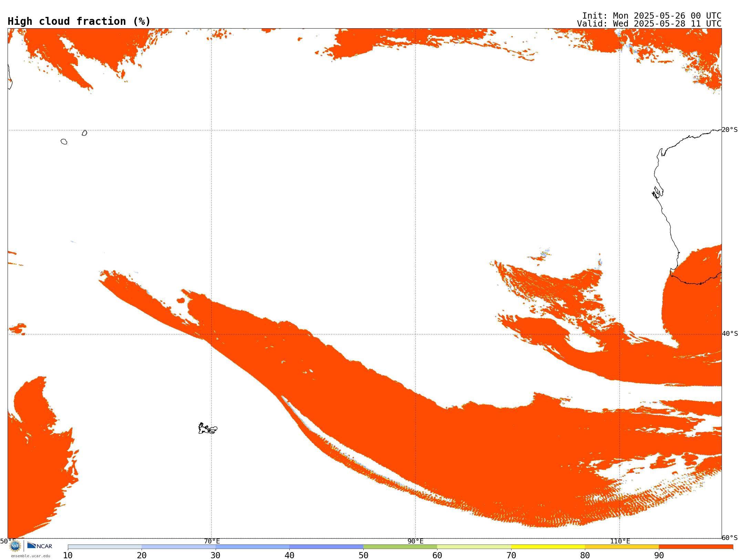Click the colorbar tick label 50
The height and width of the screenshot is (560, 744).
pyautogui.click(x=363, y=555)
